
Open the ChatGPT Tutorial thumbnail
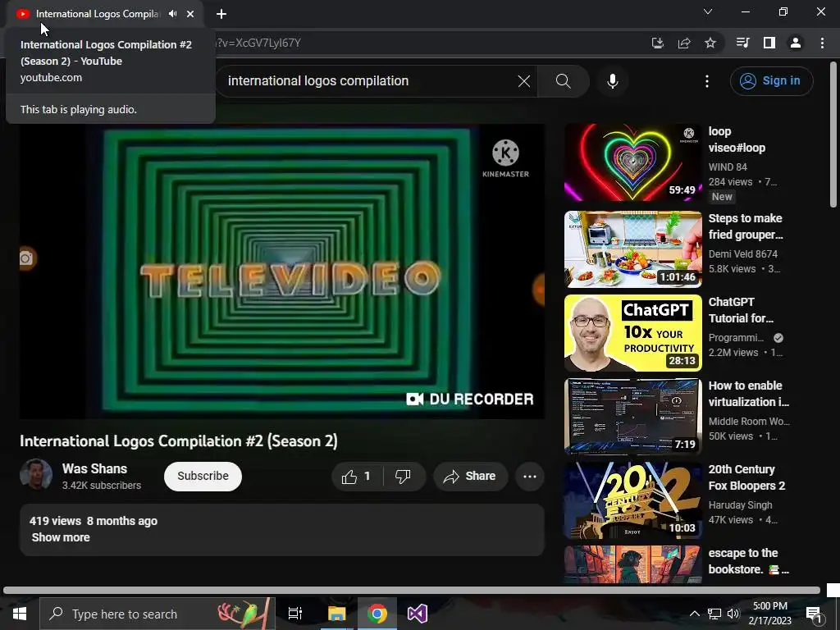pos(632,333)
